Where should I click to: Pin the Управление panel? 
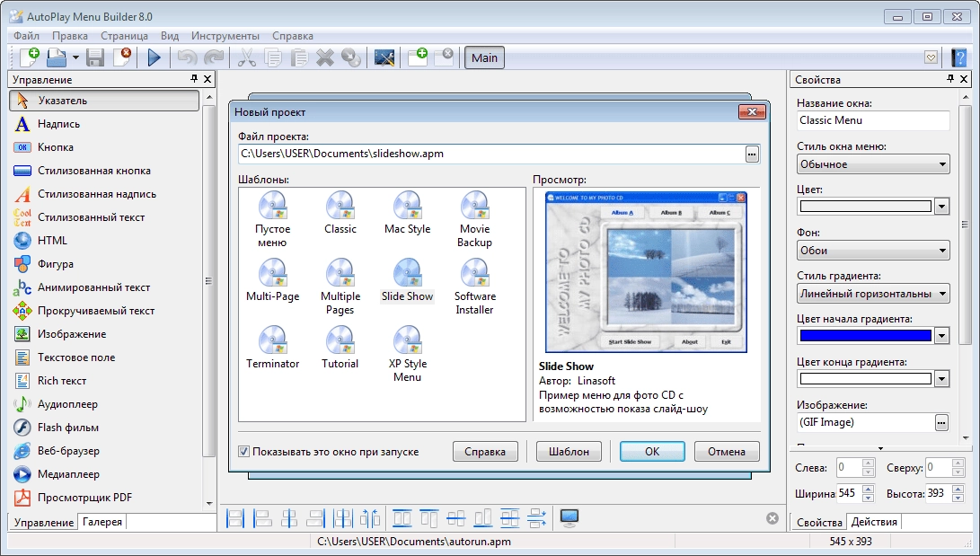point(194,79)
